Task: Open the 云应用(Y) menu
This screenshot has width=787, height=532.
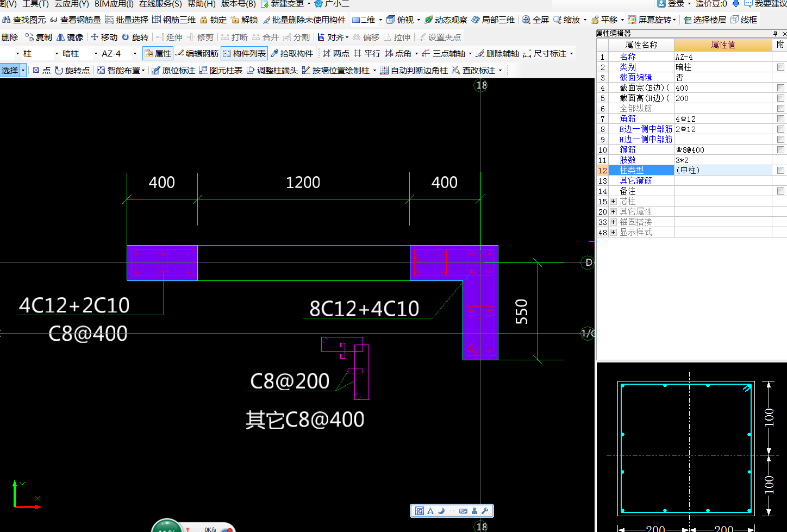Action: point(71,4)
